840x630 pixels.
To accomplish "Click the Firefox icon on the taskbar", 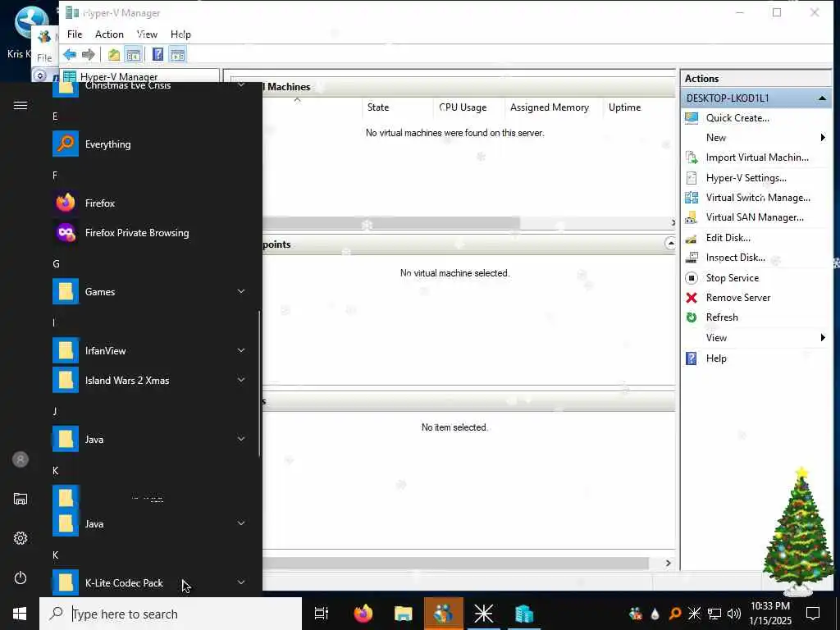I will click(363, 614).
